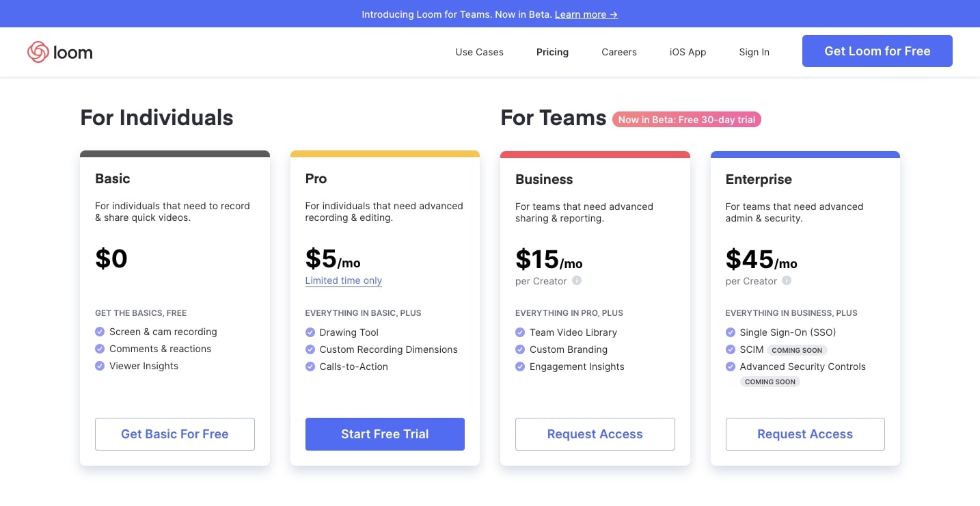Screen dimensions: 980x506
Task: Open the iOS App page
Action: 688,52
